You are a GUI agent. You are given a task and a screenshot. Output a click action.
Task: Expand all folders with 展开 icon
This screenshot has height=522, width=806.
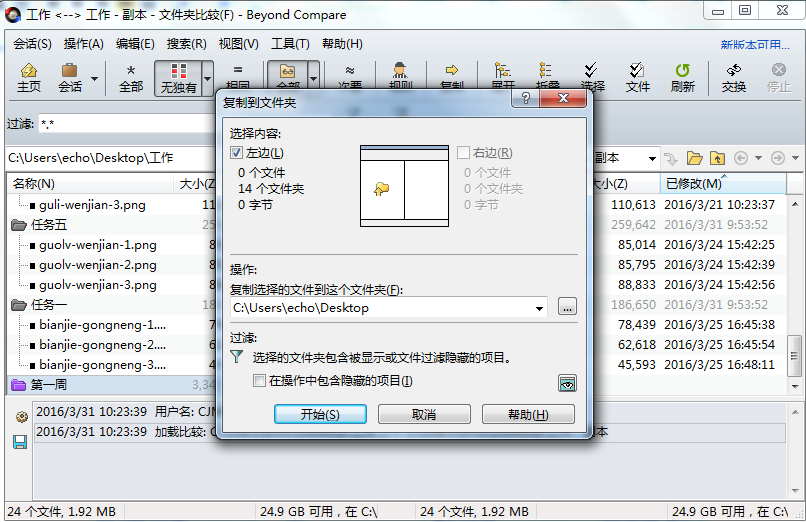(x=503, y=77)
